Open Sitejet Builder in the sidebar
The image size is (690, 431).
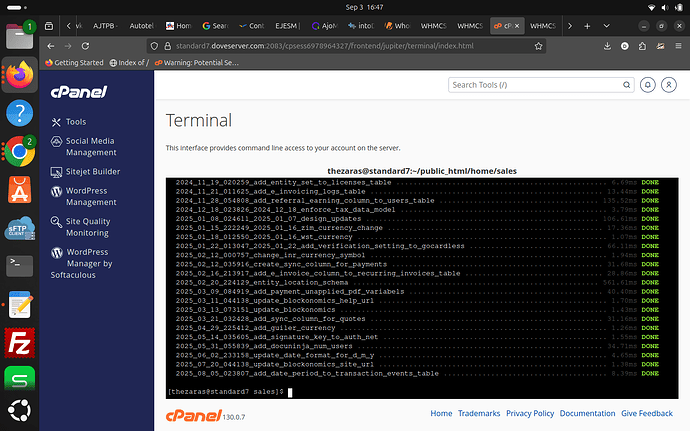85,172
